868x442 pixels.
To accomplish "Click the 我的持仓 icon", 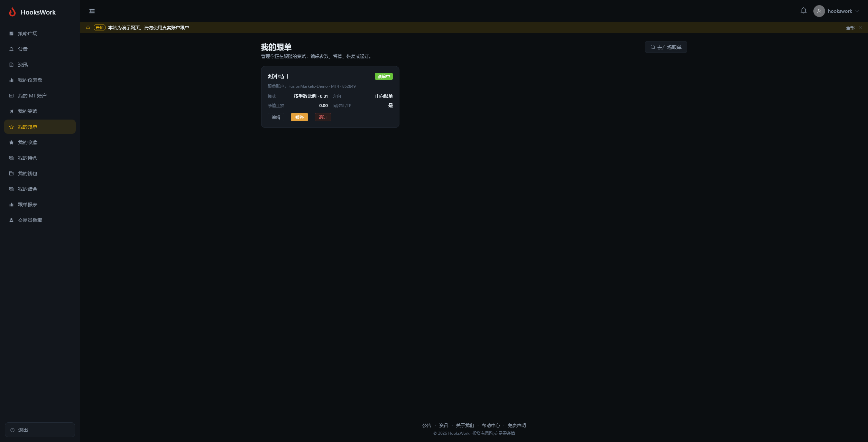I will 11,158.
